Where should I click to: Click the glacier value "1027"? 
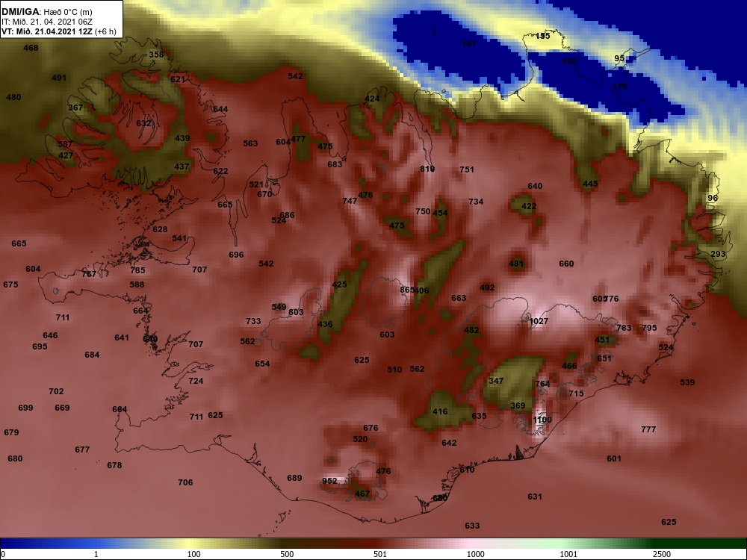539,321
